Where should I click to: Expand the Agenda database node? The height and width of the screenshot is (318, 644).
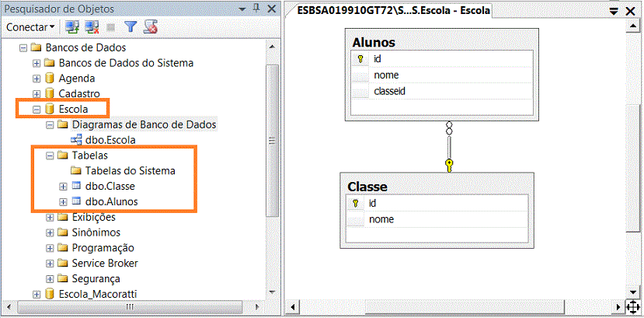(37, 79)
